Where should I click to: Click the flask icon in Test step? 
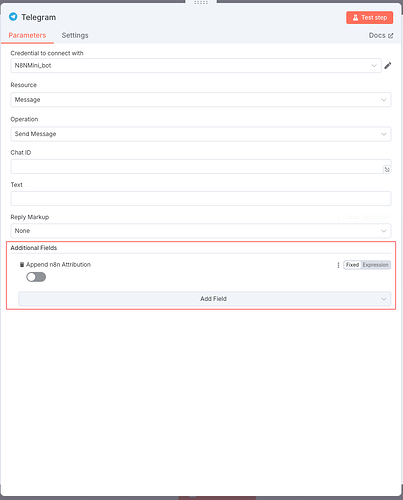pos(355,18)
